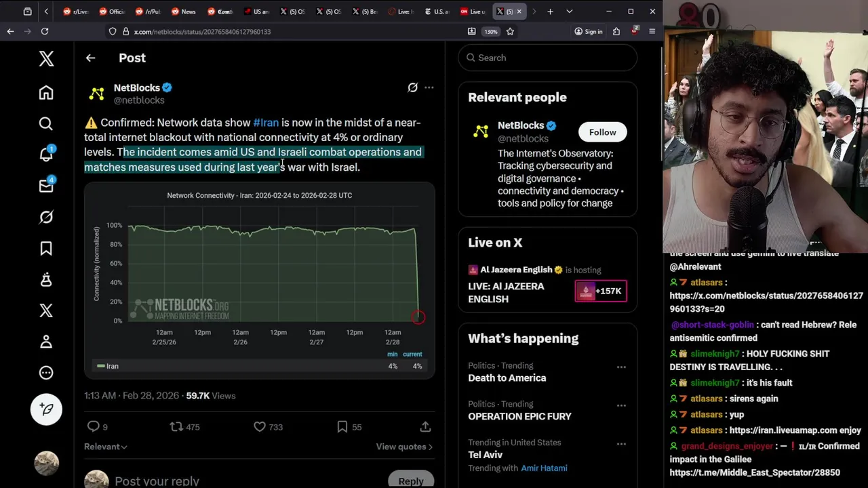Image resolution: width=868 pixels, height=488 pixels.
Task: Click the X Search box
Action: [548, 58]
